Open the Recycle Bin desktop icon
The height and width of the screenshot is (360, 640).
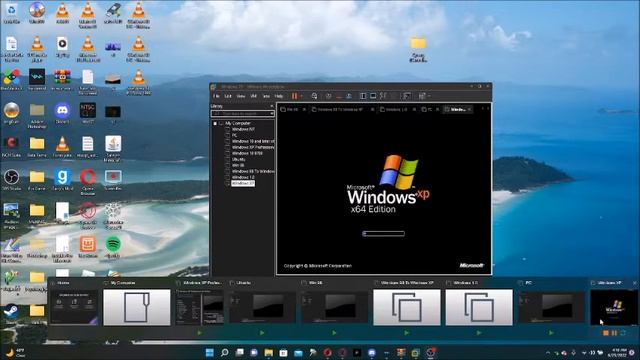11,13
